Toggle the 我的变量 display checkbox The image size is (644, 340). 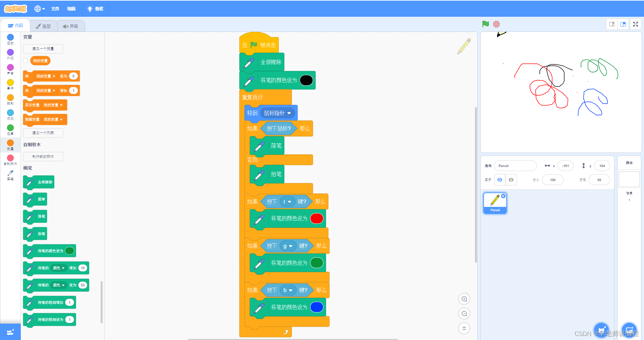point(25,61)
